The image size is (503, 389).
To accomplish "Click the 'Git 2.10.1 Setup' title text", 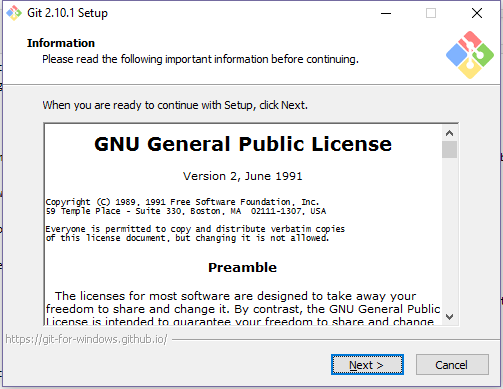I will click(67, 13).
